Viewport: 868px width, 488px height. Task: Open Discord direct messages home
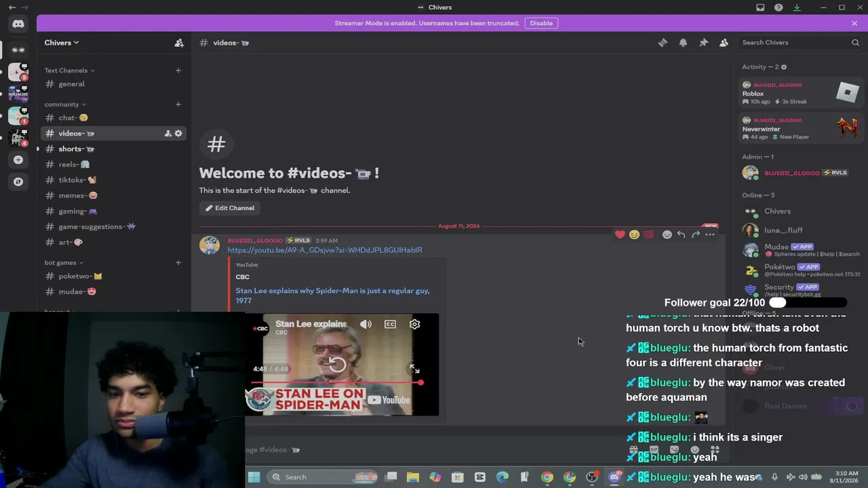point(18,24)
